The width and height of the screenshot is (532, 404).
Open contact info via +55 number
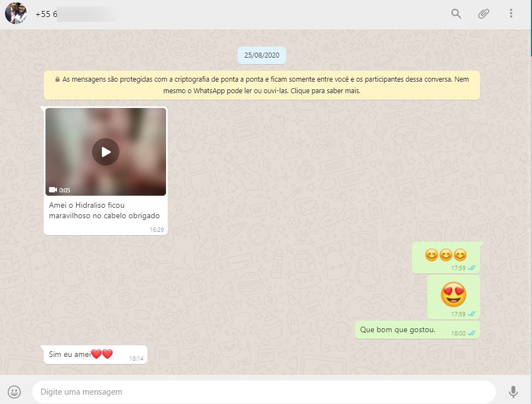(47, 14)
